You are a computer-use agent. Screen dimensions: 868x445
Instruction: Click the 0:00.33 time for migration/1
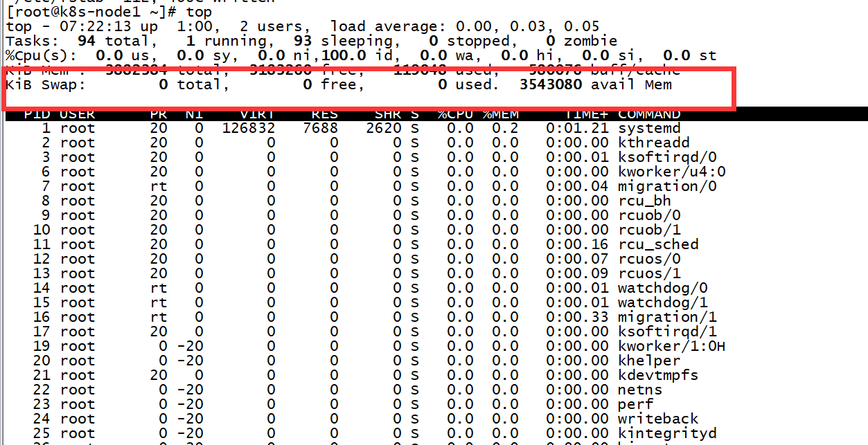[x=578, y=317]
